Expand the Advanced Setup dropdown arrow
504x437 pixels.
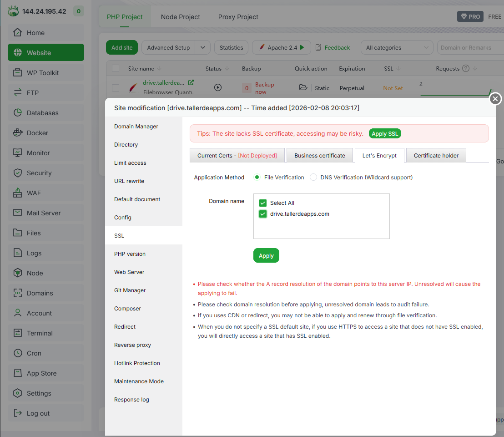pyautogui.click(x=203, y=48)
